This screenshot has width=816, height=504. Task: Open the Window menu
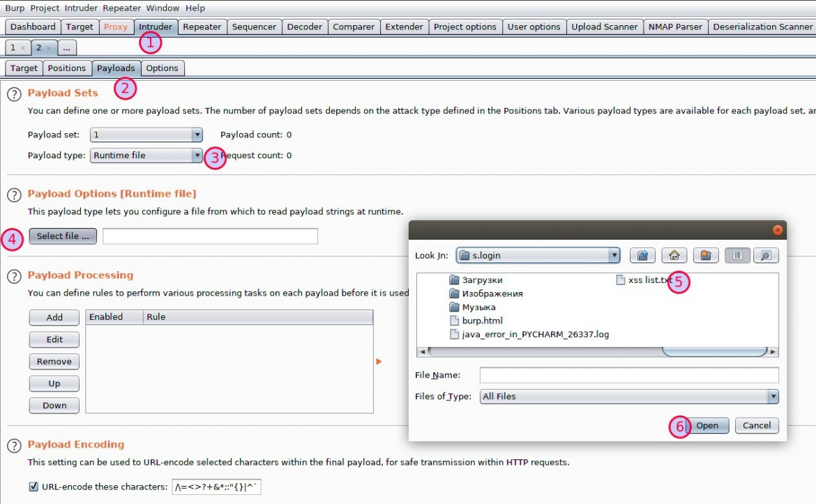pos(163,8)
